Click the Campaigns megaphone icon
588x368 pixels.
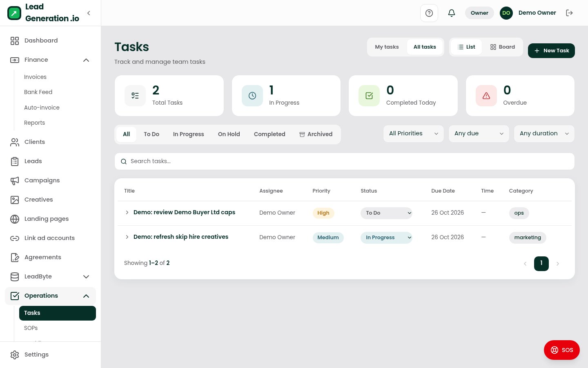click(15, 180)
